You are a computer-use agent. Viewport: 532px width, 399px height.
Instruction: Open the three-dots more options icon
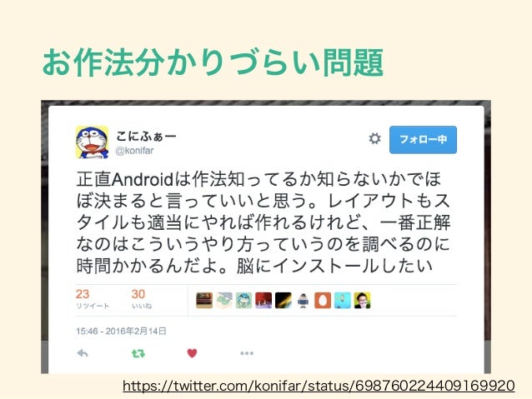click(x=247, y=353)
